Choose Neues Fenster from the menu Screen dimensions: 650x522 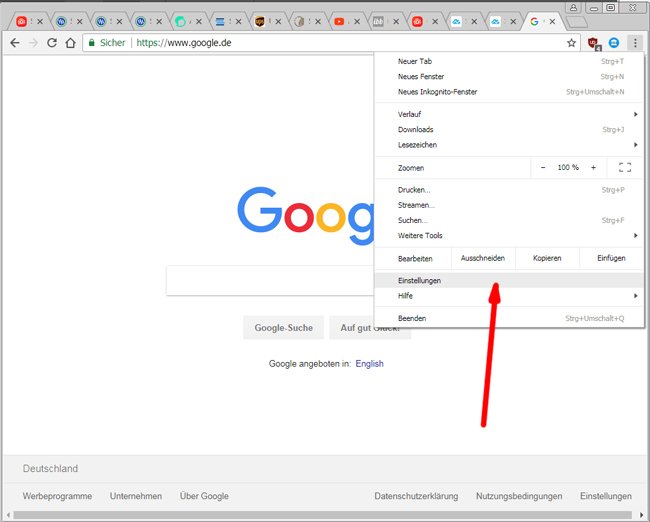coord(509,77)
